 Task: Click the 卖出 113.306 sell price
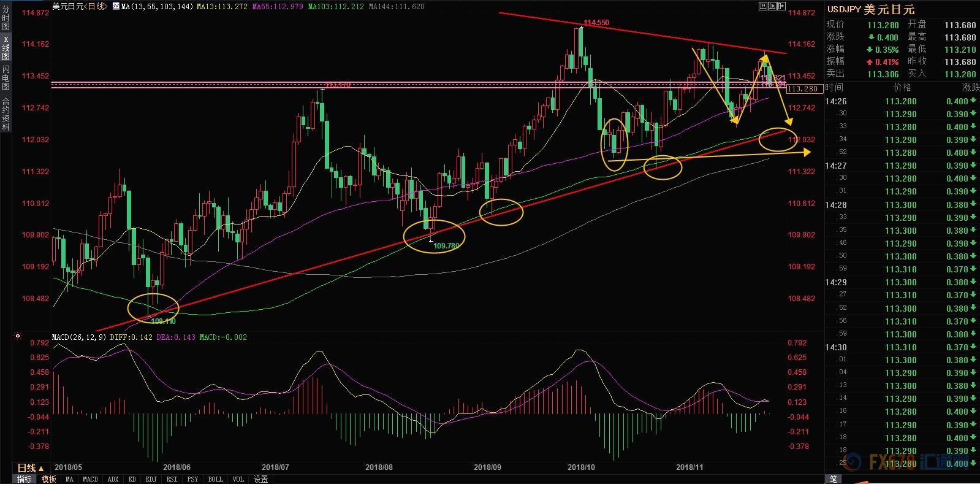pyautogui.click(x=883, y=74)
